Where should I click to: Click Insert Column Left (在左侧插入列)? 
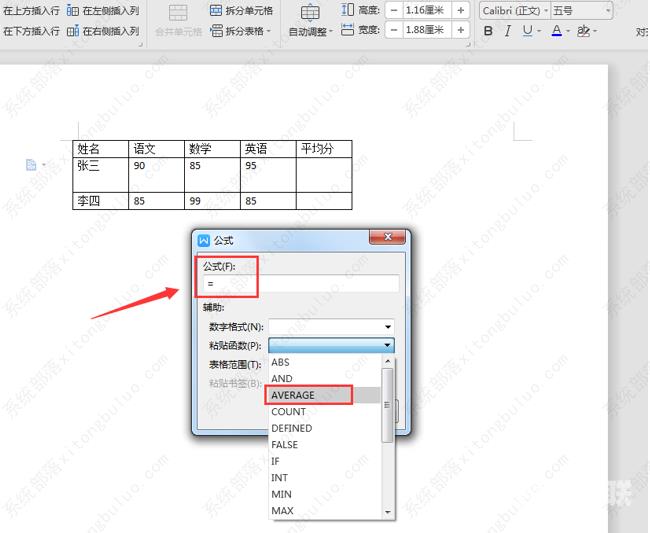[x=103, y=11]
